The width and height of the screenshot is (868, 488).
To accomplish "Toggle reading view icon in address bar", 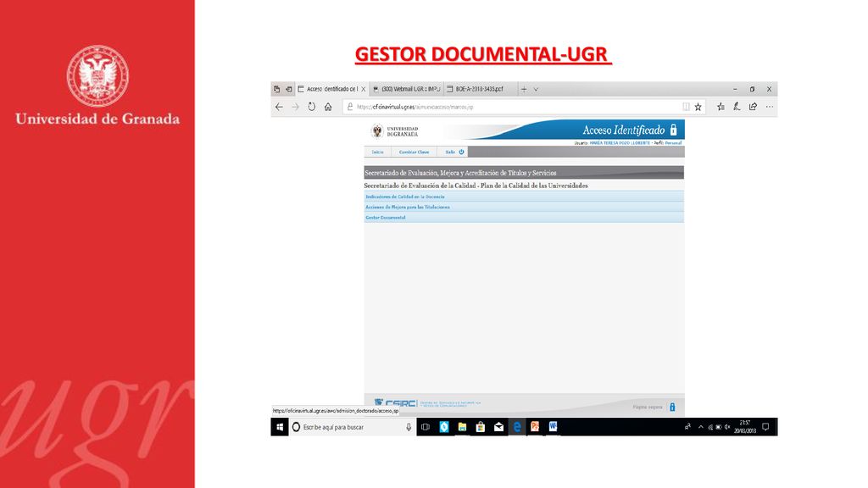I will pyautogui.click(x=686, y=107).
